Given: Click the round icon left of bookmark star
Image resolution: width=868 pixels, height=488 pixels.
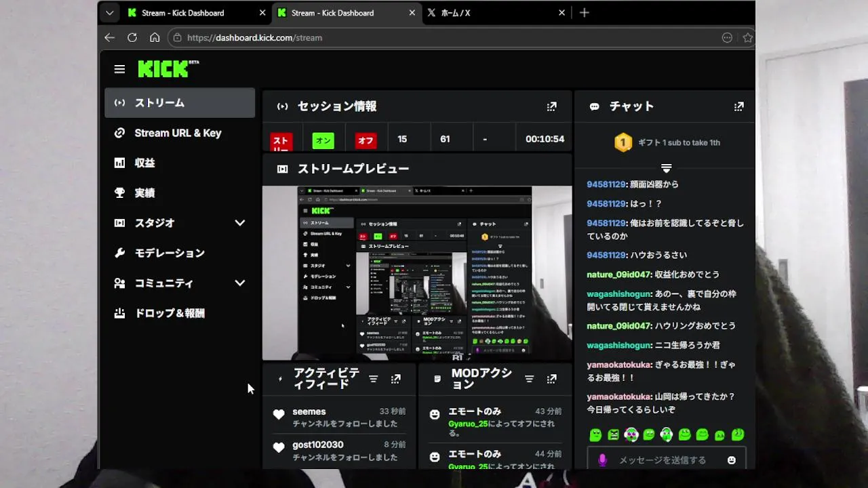Looking at the screenshot, I should [x=727, y=38].
